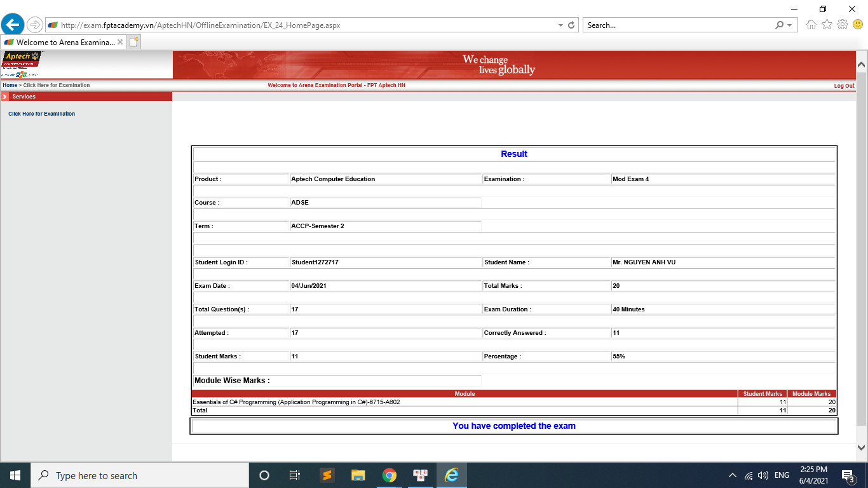The image size is (868, 488).
Task: Click the site favicon in the address bar
Action: tap(53, 25)
